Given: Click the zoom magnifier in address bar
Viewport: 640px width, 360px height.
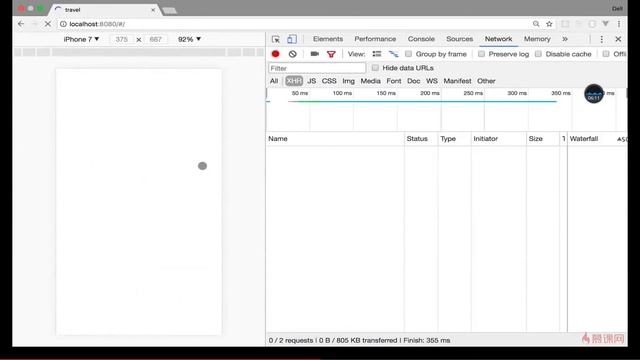Looking at the screenshot, I should click(x=536, y=24).
